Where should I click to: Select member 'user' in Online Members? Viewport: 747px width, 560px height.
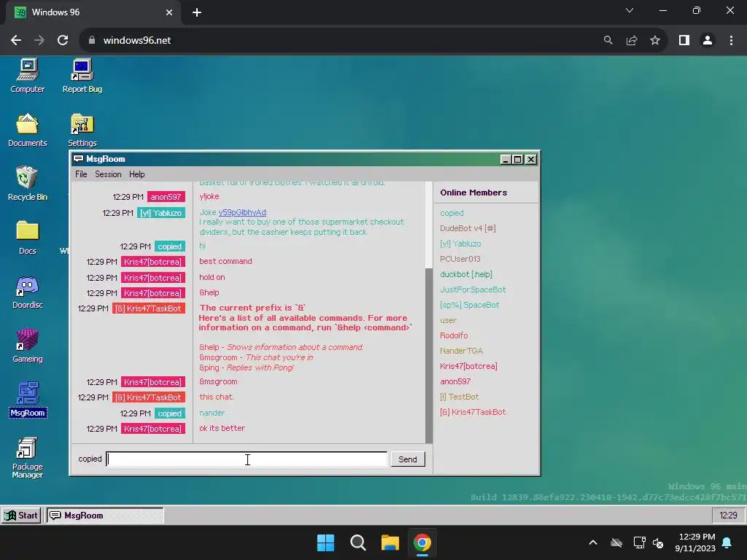coord(449,320)
